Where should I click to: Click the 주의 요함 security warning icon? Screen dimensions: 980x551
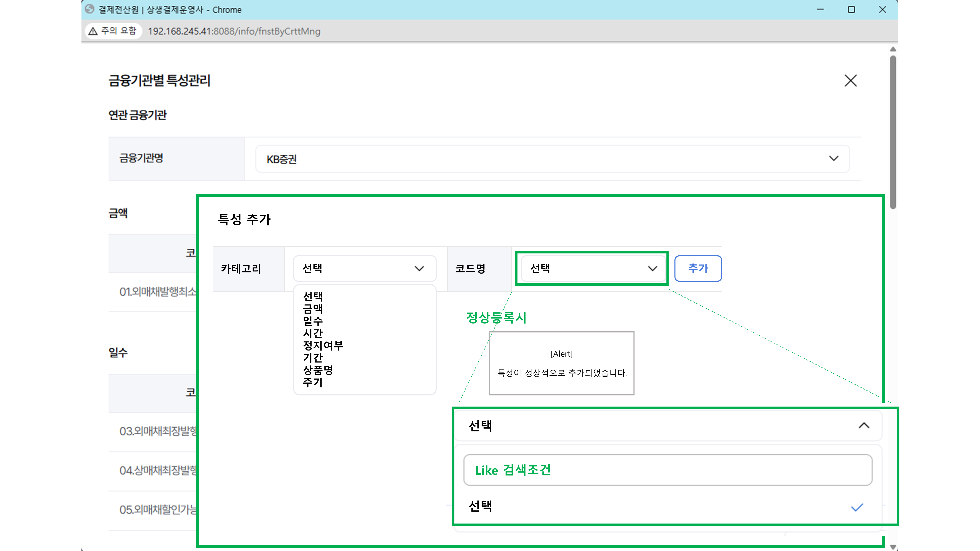93,31
